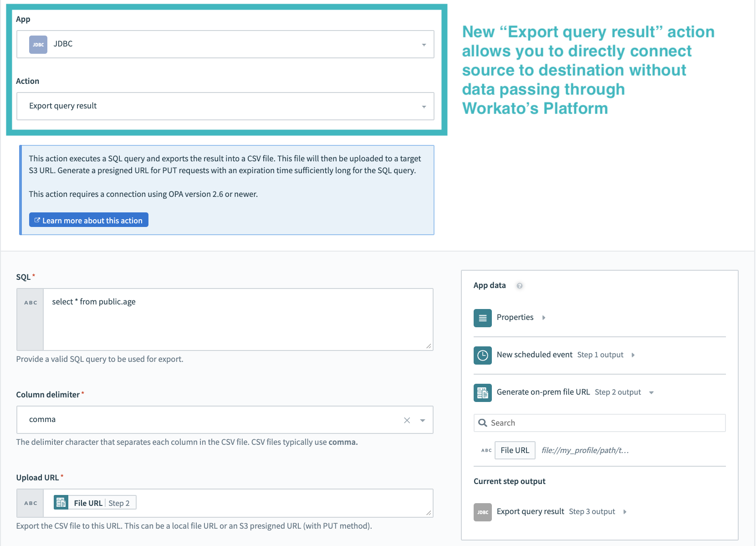The height and width of the screenshot is (546, 756).
Task: Click the Properties list icon
Action: coord(483,318)
